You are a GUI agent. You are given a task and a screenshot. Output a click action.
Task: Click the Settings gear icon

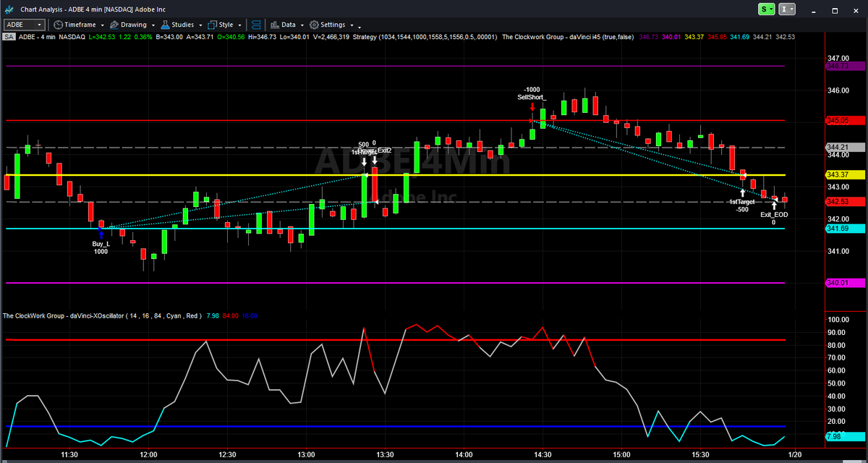click(x=314, y=25)
